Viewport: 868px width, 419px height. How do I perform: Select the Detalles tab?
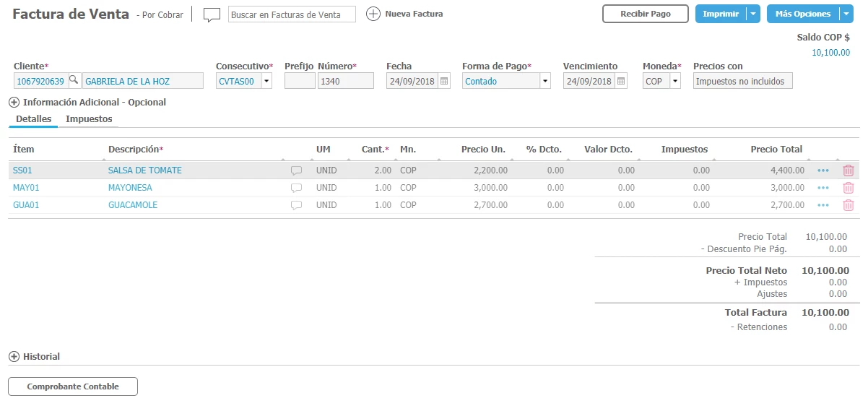(x=33, y=119)
